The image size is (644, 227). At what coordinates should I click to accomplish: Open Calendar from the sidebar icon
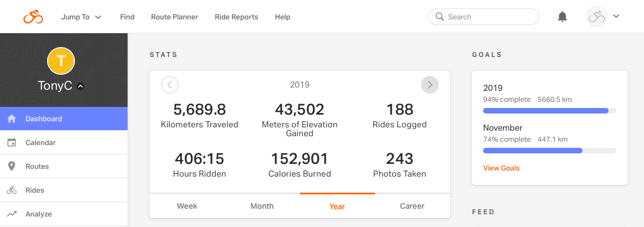coord(12,143)
